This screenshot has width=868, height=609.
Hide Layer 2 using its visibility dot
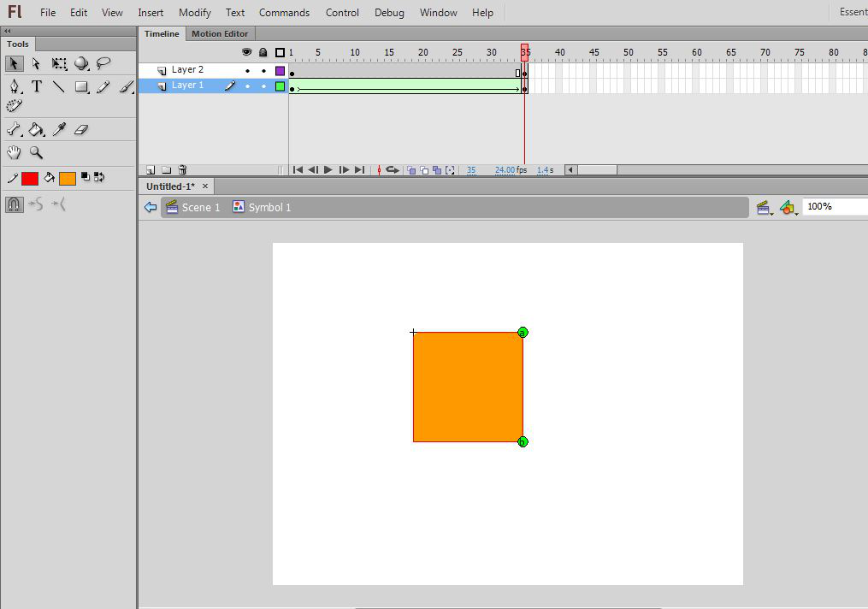click(247, 71)
